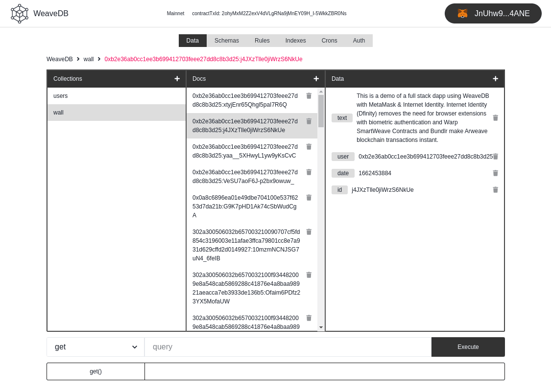Click the text field label
The image size is (551, 392).
pyautogui.click(x=342, y=118)
